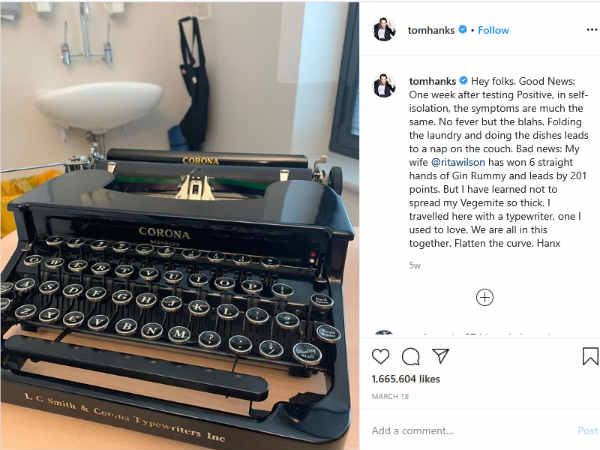600x450 pixels.
Task: Open the @ritawilson mention link
Action: pos(458,162)
